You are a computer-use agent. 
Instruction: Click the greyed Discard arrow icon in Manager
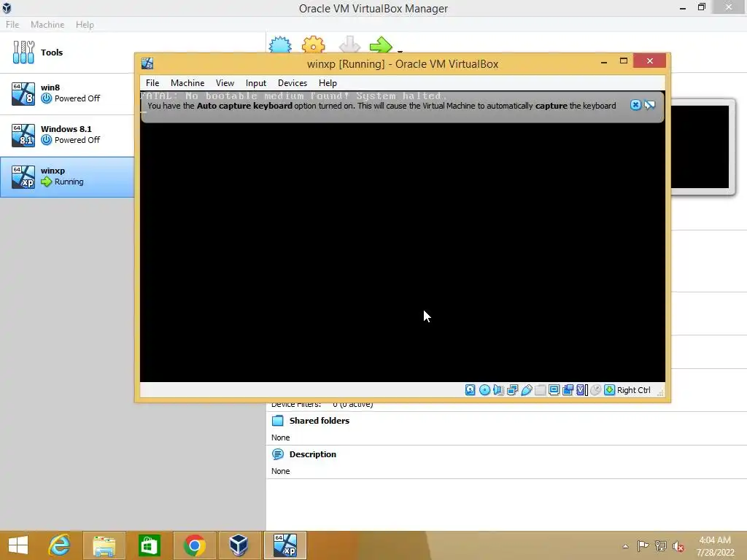click(x=349, y=44)
